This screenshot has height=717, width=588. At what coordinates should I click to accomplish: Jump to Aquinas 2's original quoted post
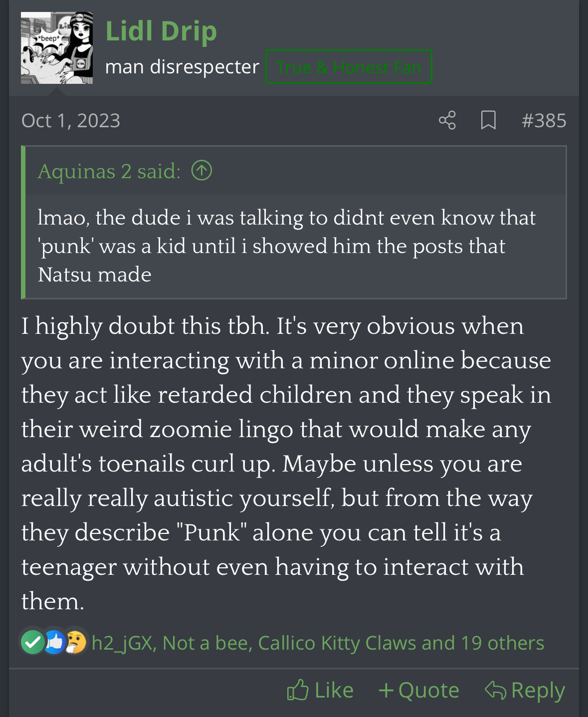click(x=202, y=171)
